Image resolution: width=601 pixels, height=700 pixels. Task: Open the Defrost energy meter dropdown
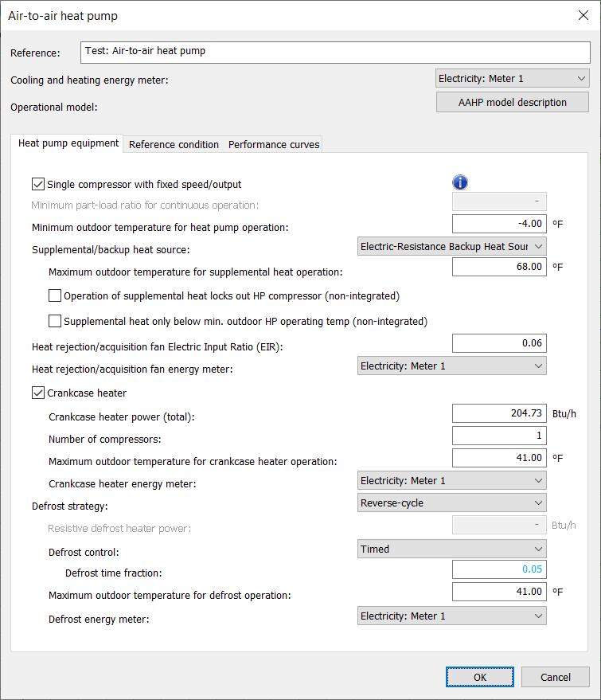point(451,616)
